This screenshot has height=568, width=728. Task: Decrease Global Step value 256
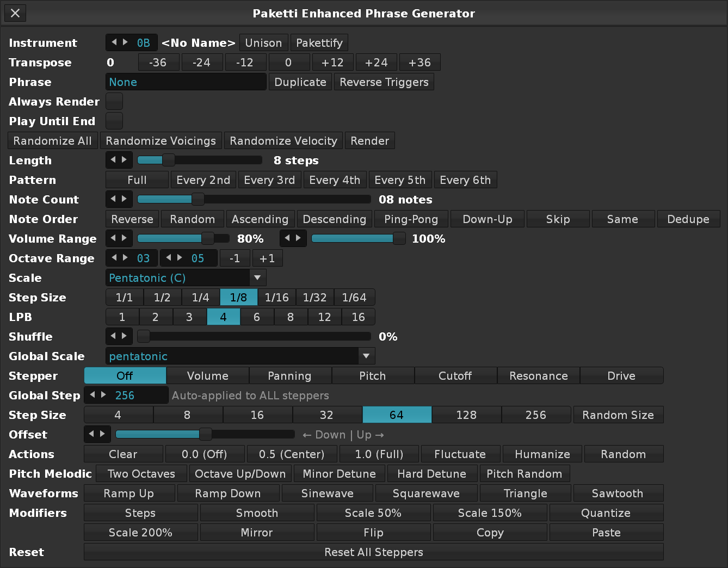pos(92,395)
